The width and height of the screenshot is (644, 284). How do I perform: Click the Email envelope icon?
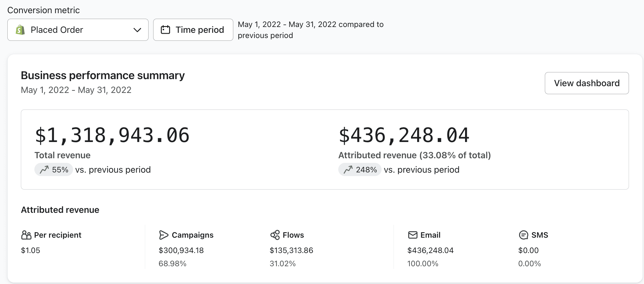point(413,235)
